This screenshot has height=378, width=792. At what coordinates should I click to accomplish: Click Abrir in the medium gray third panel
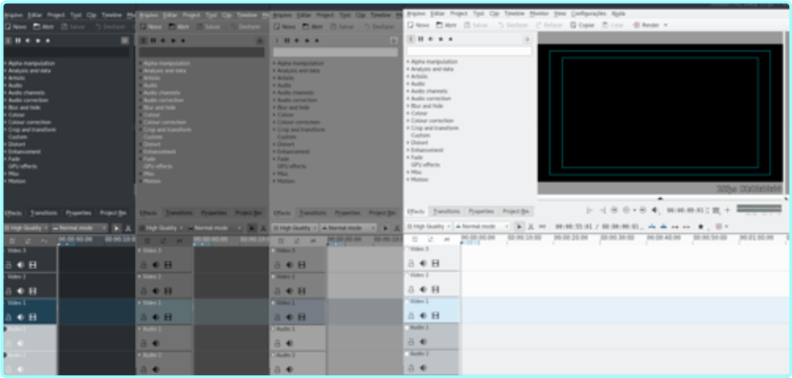click(312, 26)
